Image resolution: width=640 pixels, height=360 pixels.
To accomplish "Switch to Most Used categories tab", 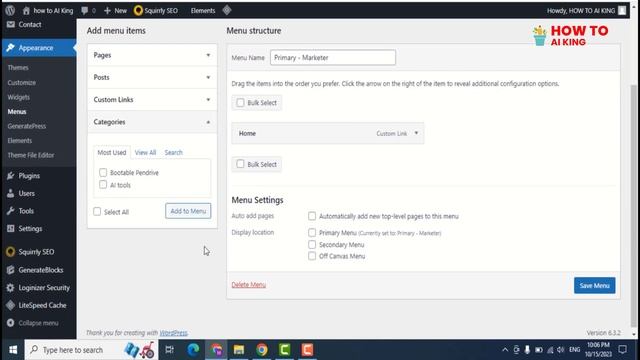I will (x=112, y=152).
